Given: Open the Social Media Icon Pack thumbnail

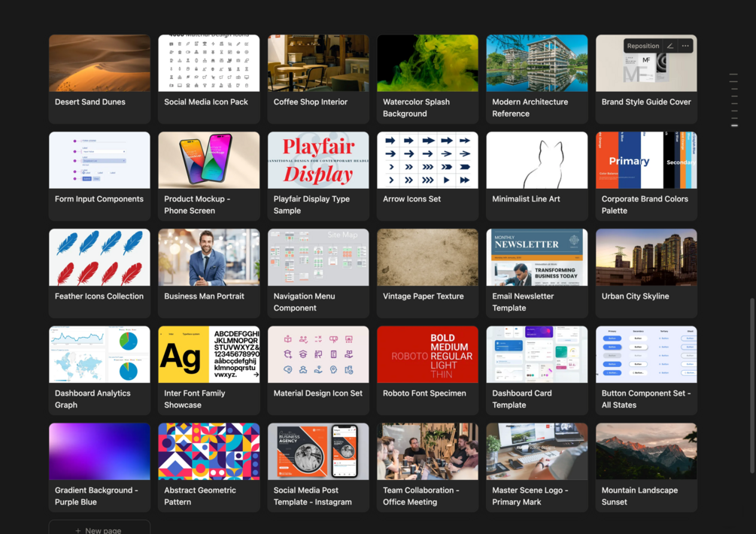Looking at the screenshot, I should (x=209, y=63).
